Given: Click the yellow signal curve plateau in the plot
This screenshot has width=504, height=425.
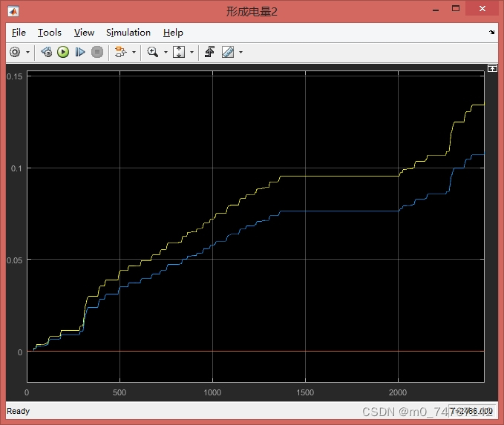Looking at the screenshot, I should tap(339, 176).
